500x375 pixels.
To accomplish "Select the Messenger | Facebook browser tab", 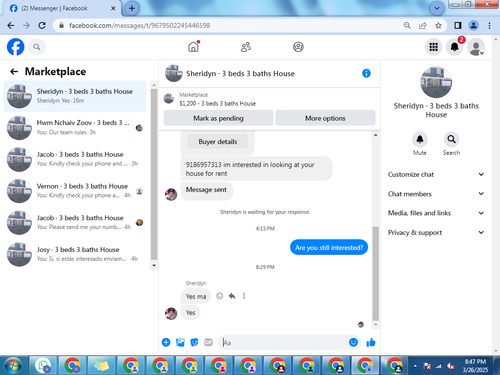I will click(63, 9).
